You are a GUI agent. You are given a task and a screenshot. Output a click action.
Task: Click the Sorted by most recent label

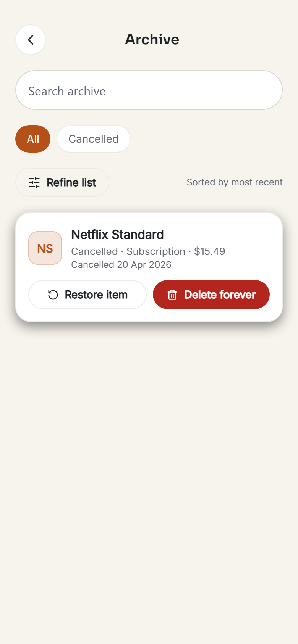tap(235, 182)
